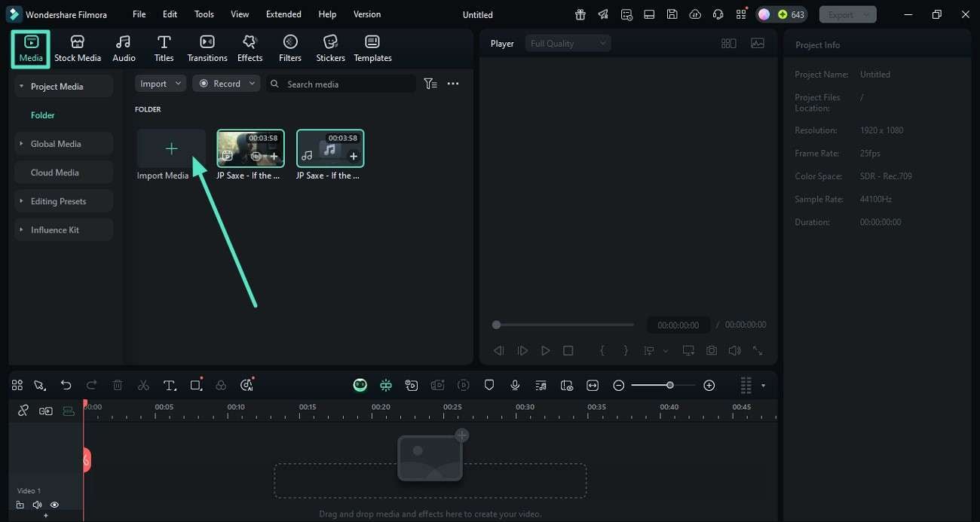Take a snapshot with the camera icon
Viewport: 980px width, 522px height.
(712, 351)
